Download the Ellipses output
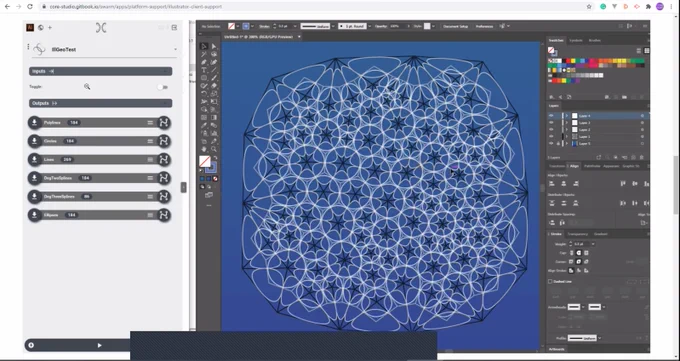This screenshot has width=680, height=361. (x=35, y=215)
